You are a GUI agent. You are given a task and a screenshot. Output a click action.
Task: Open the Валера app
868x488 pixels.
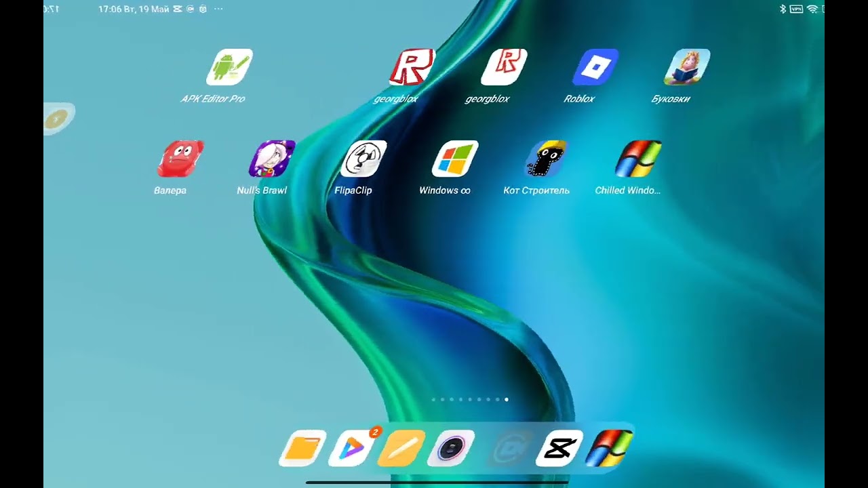[180, 159]
